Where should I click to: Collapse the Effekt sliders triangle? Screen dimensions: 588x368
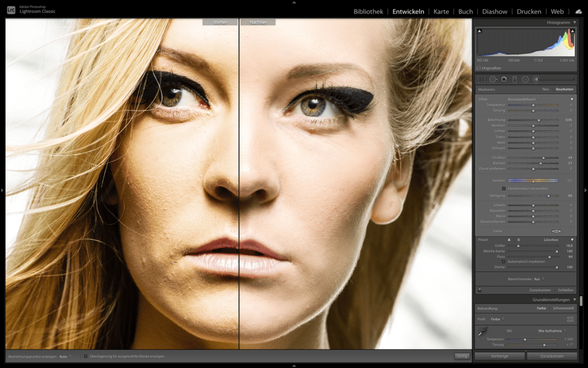click(572, 99)
